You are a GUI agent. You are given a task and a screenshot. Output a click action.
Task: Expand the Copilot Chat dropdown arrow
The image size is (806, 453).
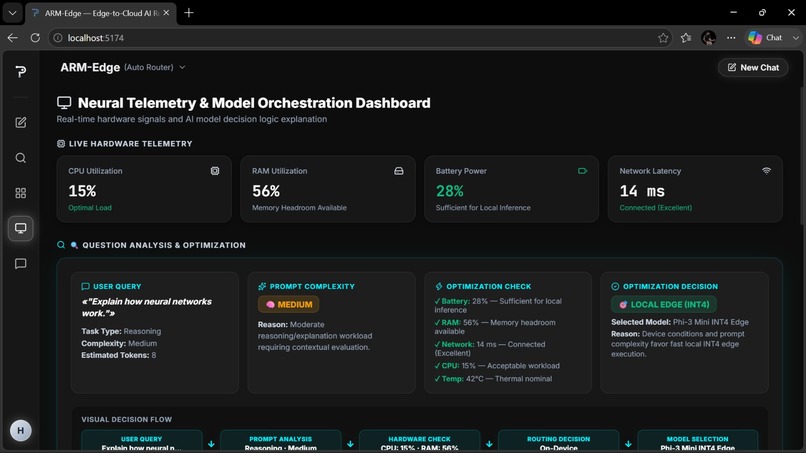pos(795,38)
